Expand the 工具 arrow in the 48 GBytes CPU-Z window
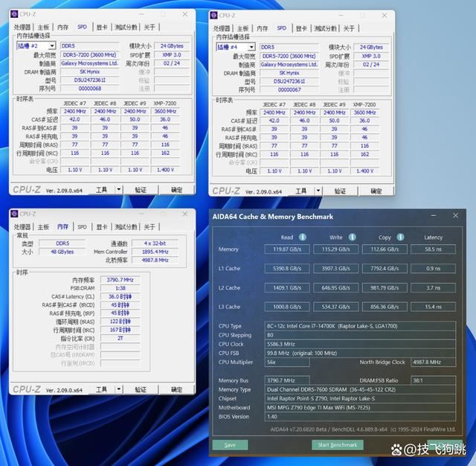The image size is (476, 466). click(118, 389)
